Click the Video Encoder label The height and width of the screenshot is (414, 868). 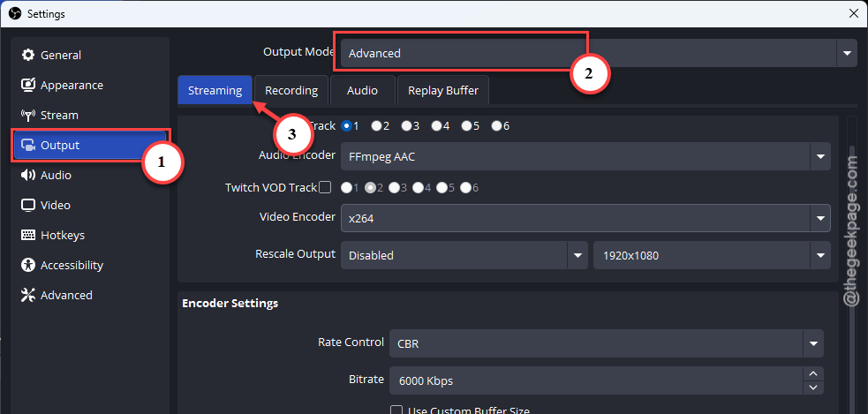[298, 216]
